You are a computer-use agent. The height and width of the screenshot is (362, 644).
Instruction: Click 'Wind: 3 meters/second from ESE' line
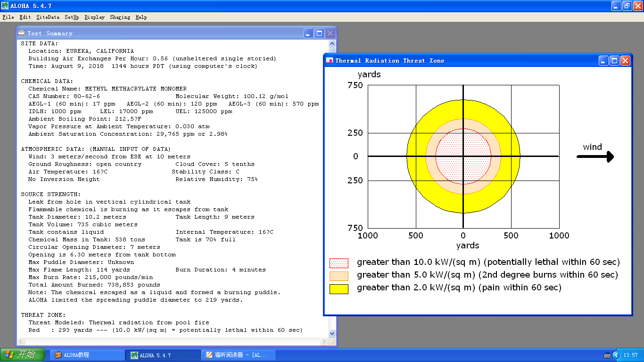109,156
